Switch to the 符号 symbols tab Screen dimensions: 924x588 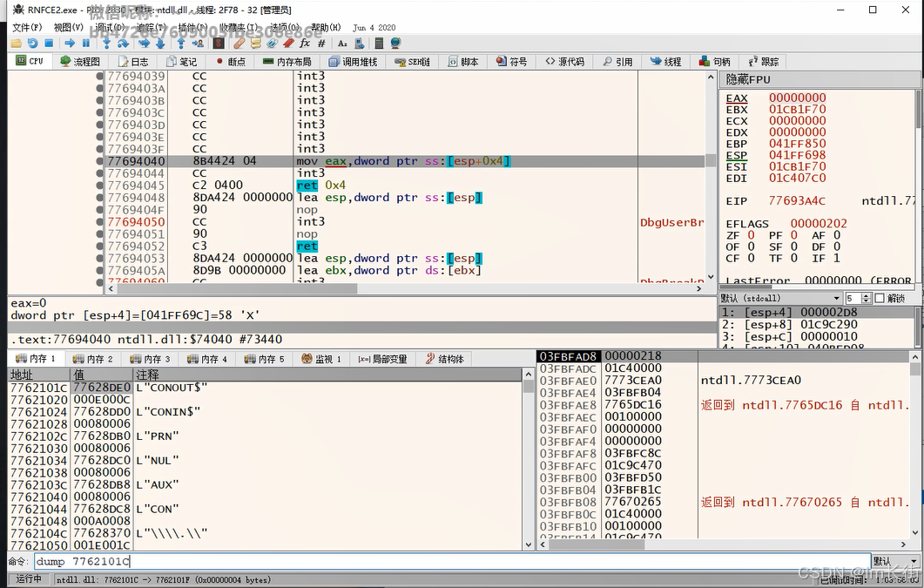pyautogui.click(x=511, y=61)
